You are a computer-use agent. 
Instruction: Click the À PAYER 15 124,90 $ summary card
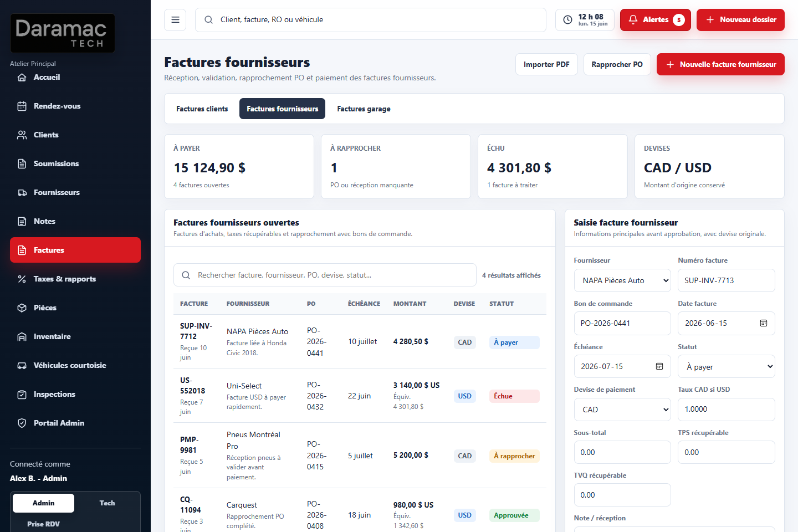[x=239, y=166]
